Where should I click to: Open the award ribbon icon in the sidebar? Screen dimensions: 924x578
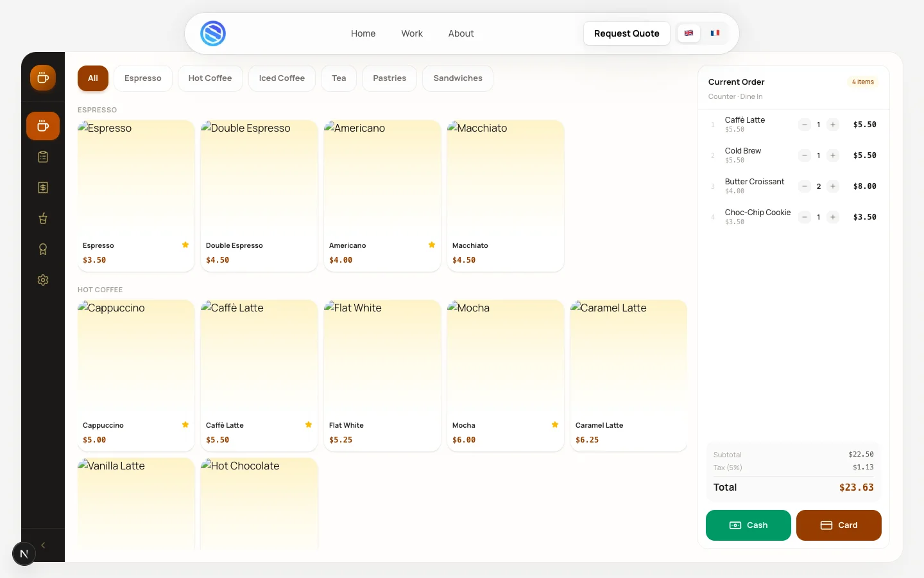tap(43, 249)
